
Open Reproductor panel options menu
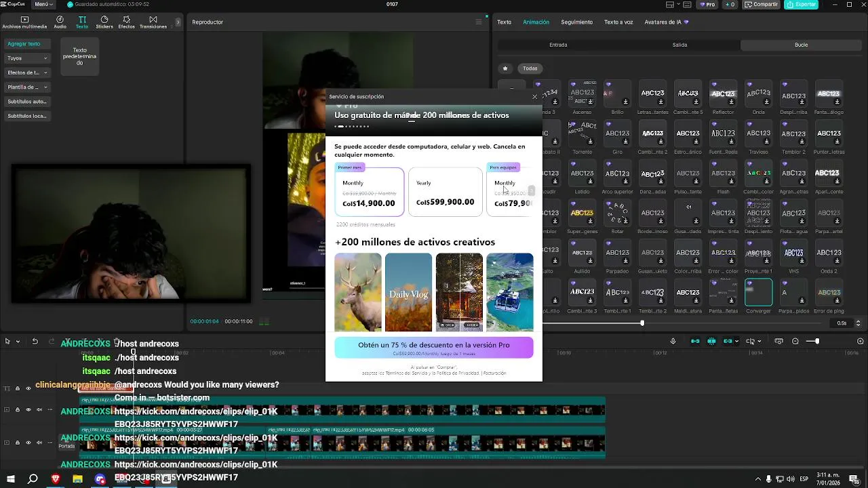(478, 22)
